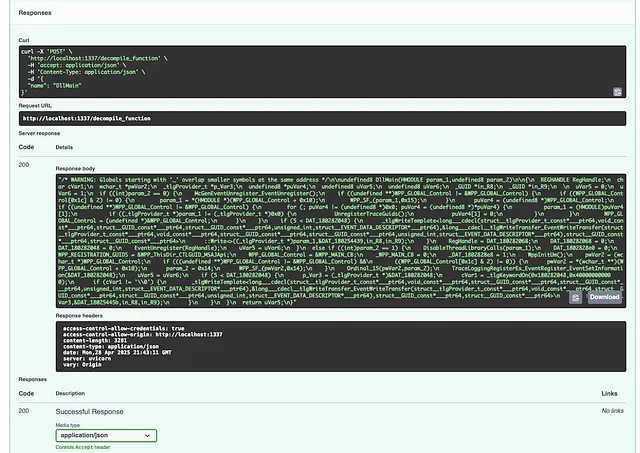Click the Details column header

(64, 147)
